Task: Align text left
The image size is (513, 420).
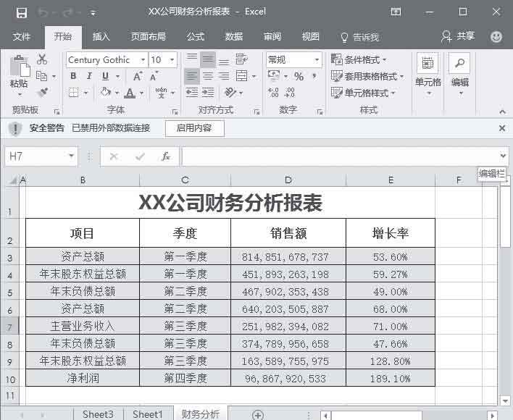Action: click(192, 76)
